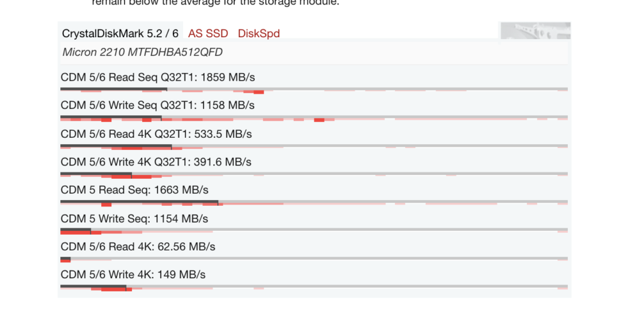Click the Micron 2210 MTFDHBA512QFD device row
Image resolution: width=644 pixels, height=309 pixels.
(x=314, y=53)
